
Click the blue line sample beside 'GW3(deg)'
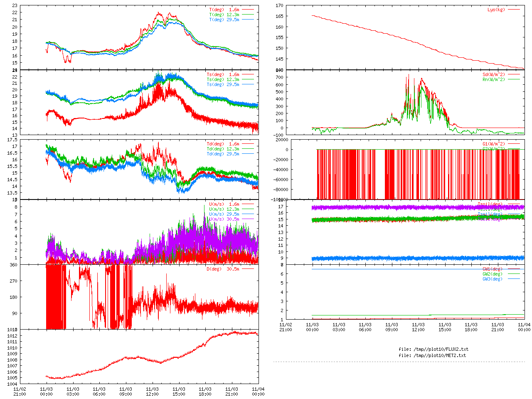point(514,279)
